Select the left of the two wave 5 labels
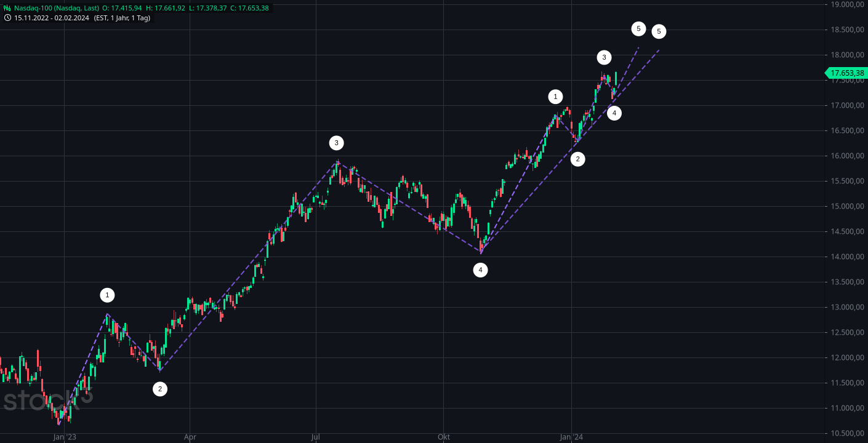Viewport: 868px width, 443px height. 638,28
